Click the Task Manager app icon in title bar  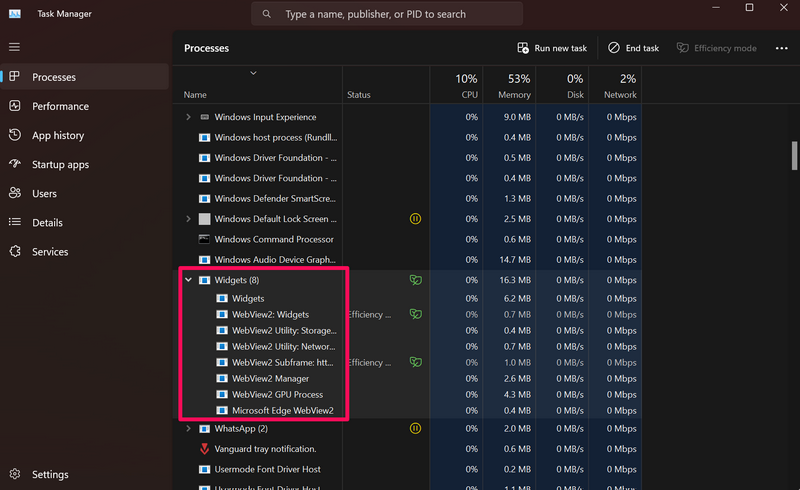pyautogui.click(x=15, y=14)
